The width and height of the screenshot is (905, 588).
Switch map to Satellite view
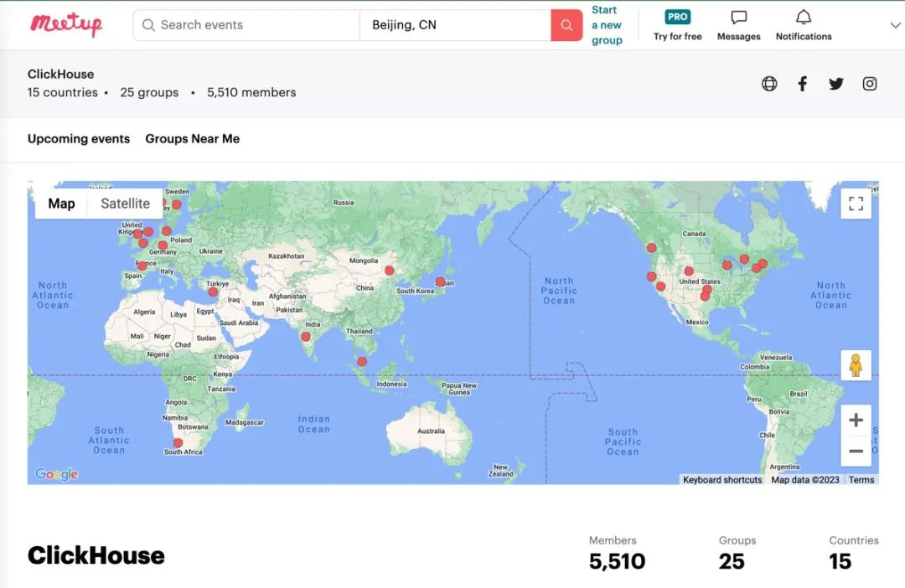[125, 203]
